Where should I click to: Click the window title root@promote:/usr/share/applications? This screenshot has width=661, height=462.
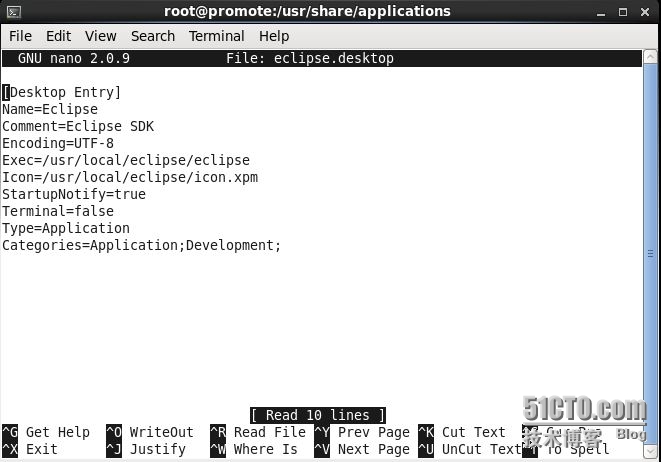tap(307, 11)
